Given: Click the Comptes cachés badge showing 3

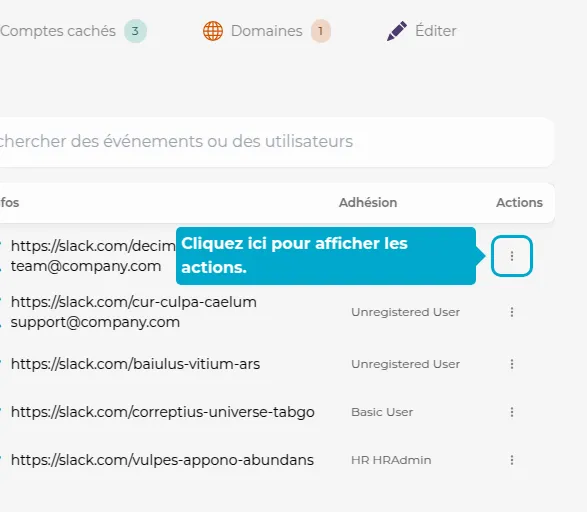Looking at the screenshot, I should click(136, 31).
